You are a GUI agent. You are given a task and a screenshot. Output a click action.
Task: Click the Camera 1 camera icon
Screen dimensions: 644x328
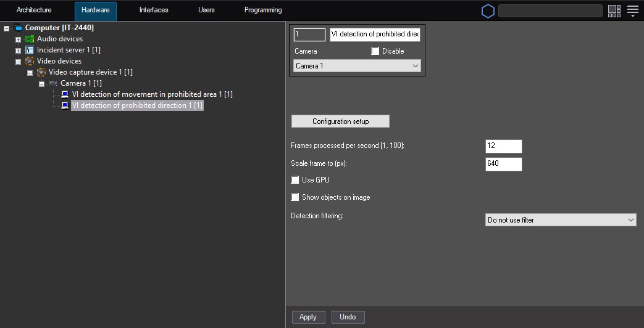point(53,83)
